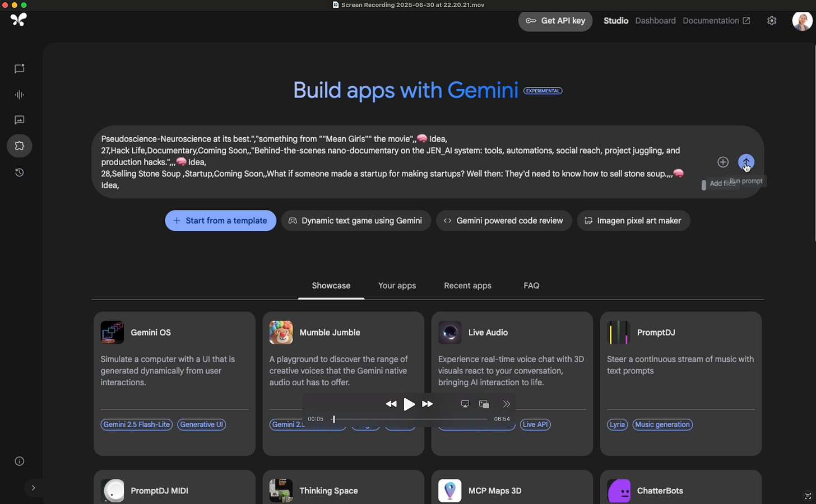Fast forward the video playback
The image size is (816, 504).
coord(427,404)
